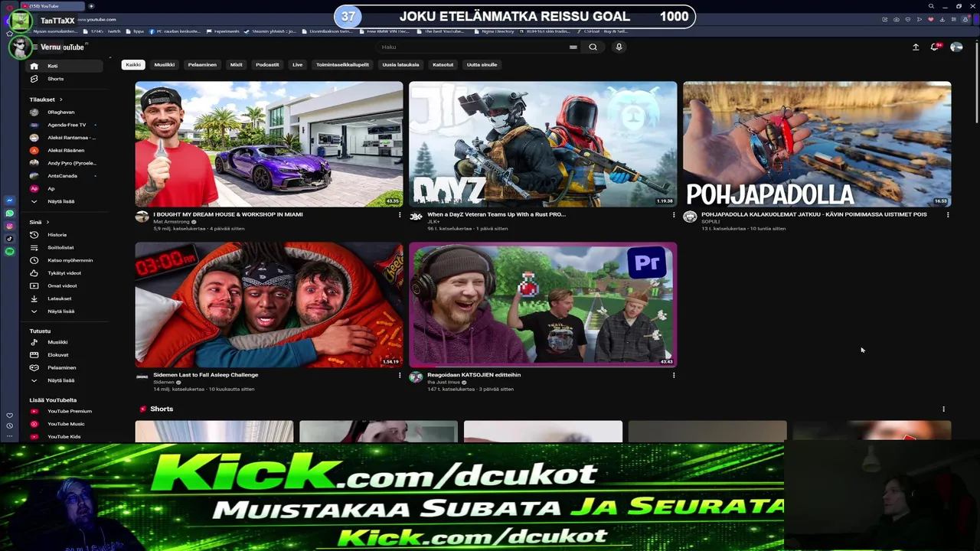Select the Mixit filter chip
The height and width of the screenshot is (551, 980).
[x=237, y=64]
